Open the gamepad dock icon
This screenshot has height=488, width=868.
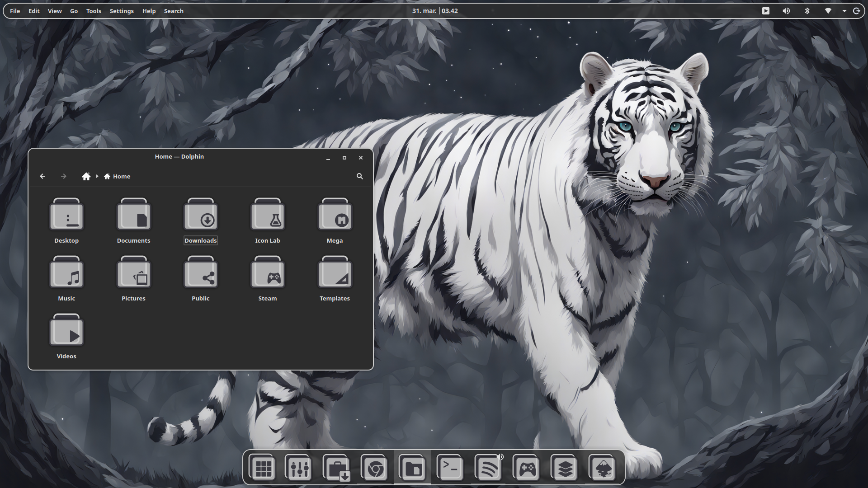pos(527,468)
